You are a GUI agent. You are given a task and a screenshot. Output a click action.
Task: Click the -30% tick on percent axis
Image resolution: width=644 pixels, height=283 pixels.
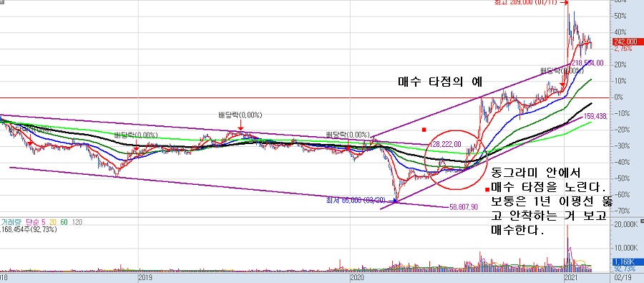(622, 145)
